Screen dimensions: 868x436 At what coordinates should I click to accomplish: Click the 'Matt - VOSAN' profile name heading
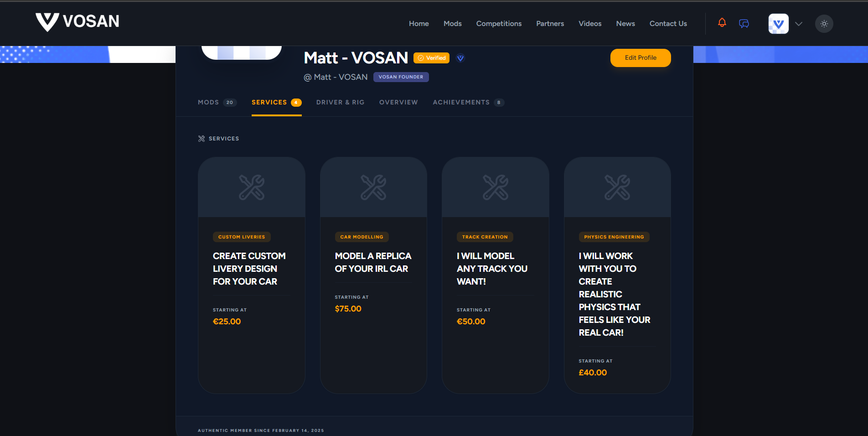click(356, 58)
